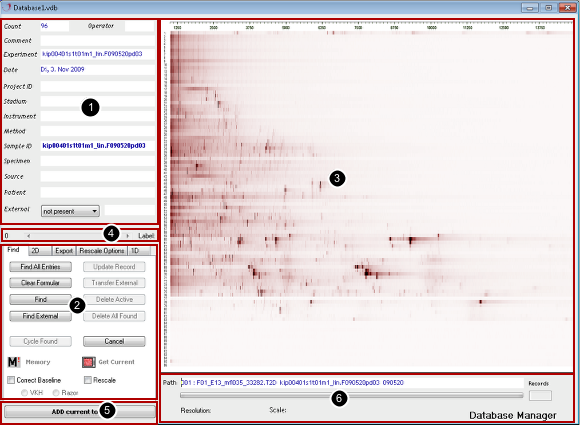This screenshot has height=425, width=580.
Task: Click the Database1.vdb title bar icon
Action: (x=6, y=7)
